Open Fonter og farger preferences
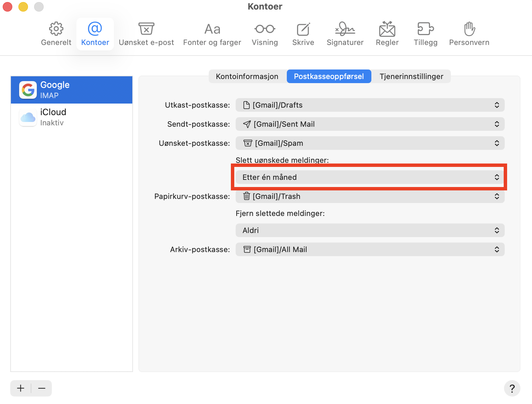532x404 pixels. click(x=212, y=34)
